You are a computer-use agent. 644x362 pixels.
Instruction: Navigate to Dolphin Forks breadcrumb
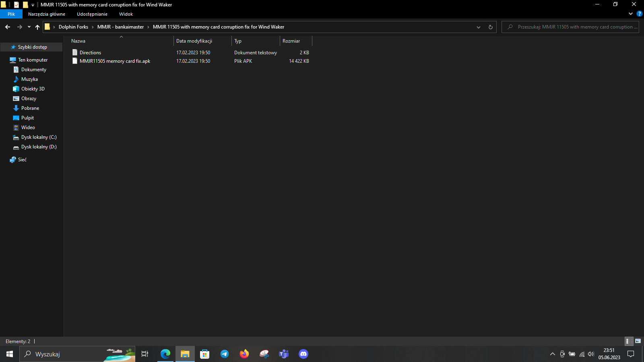coord(73,27)
